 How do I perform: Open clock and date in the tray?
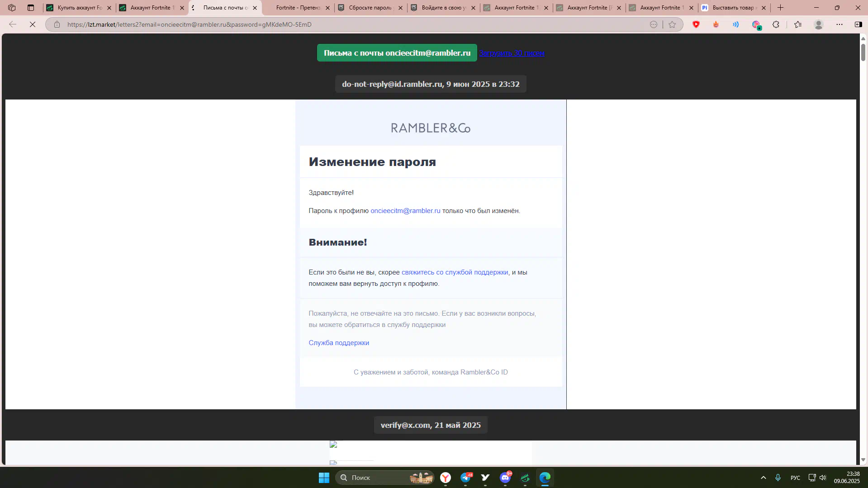847,478
